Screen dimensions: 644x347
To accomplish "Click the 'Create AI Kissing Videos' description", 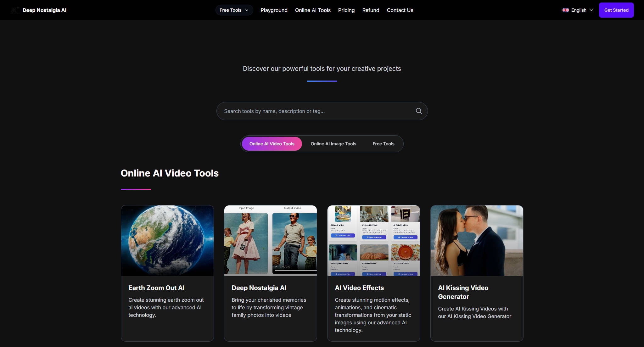I will (x=474, y=312).
